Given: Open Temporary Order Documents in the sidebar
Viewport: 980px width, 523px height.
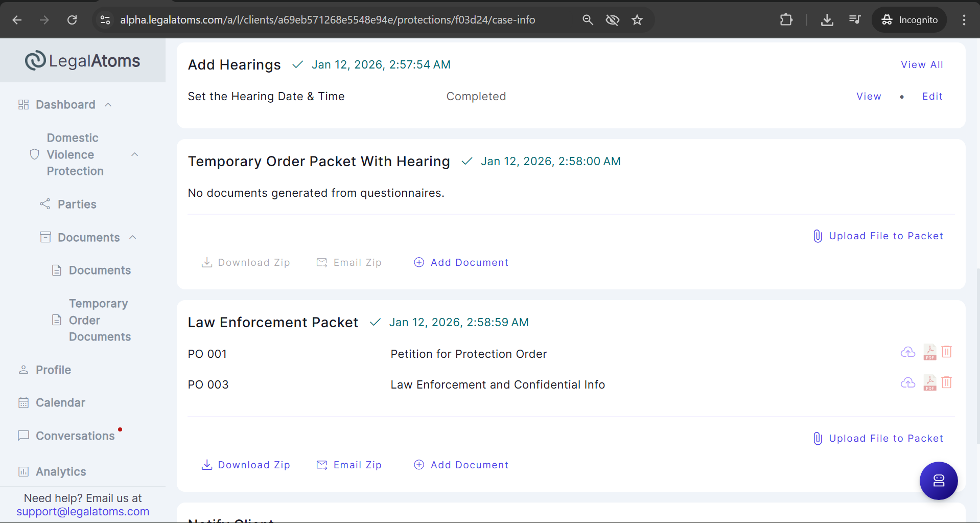Looking at the screenshot, I should (x=99, y=320).
